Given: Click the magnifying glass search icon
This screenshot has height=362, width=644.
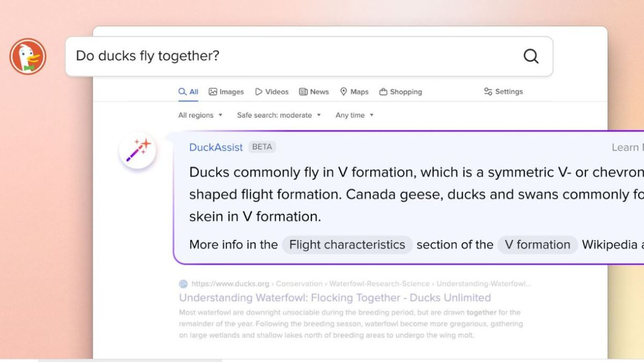Looking at the screenshot, I should click(x=530, y=56).
